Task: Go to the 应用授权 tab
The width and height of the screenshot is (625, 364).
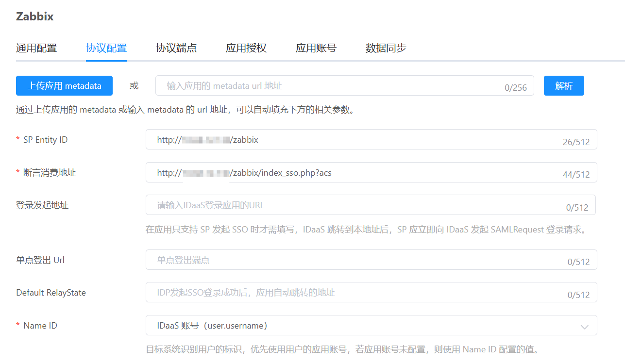Action: tap(246, 48)
